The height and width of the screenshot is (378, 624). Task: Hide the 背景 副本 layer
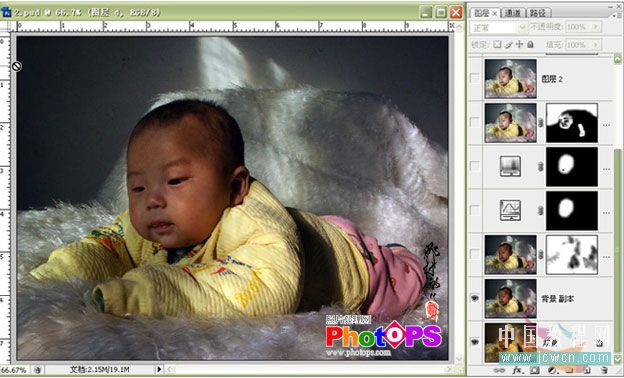(474, 298)
